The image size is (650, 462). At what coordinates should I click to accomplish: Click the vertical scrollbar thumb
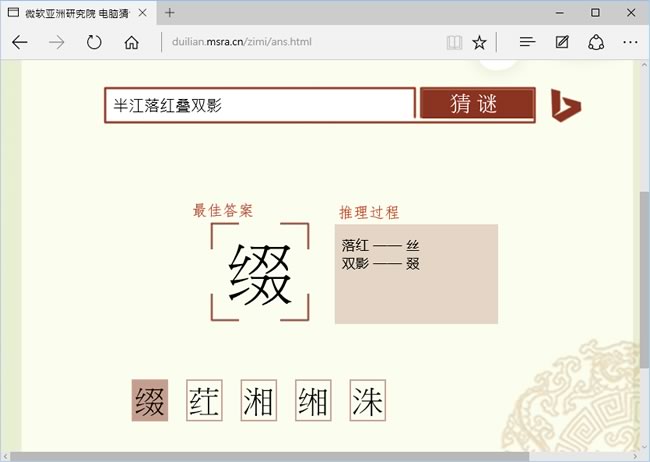tap(644, 280)
